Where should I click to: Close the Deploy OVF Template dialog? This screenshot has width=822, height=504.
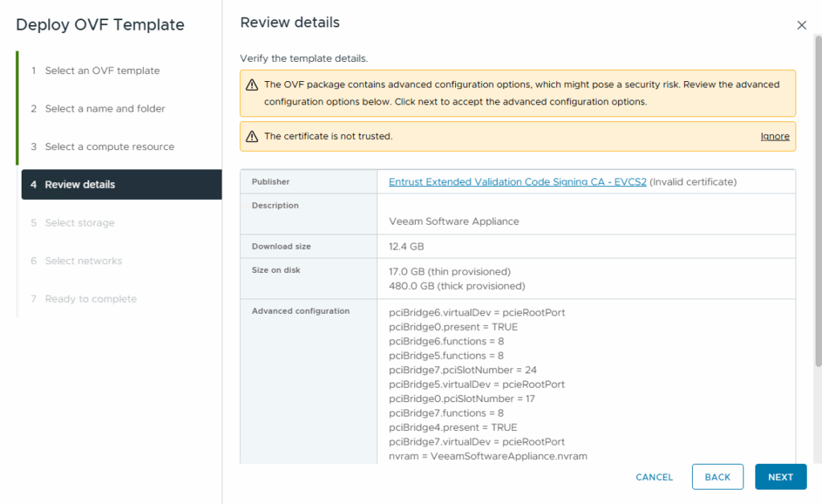pyautogui.click(x=801, y=25)
